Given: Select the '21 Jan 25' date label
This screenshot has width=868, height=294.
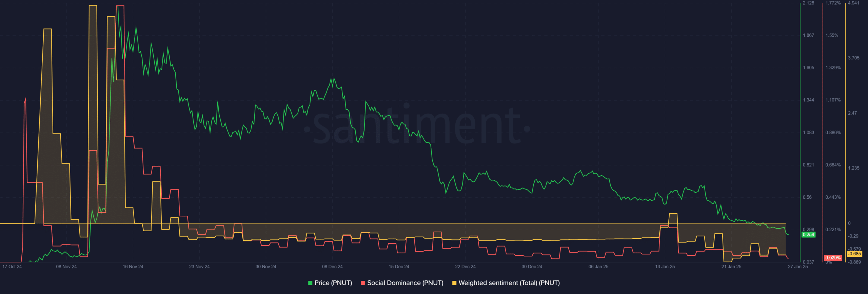Looking at the screenshot, I should click(x=731, y=267).
